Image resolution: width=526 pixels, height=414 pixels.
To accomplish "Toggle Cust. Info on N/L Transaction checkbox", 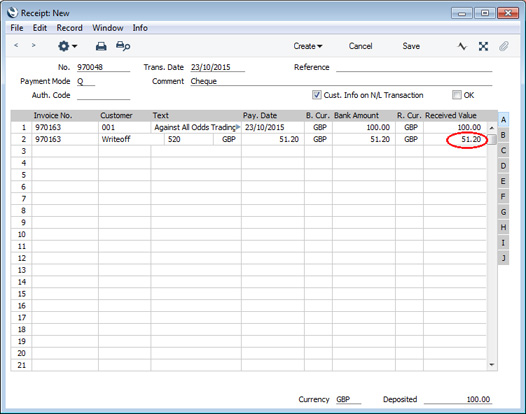I will 316,95.
